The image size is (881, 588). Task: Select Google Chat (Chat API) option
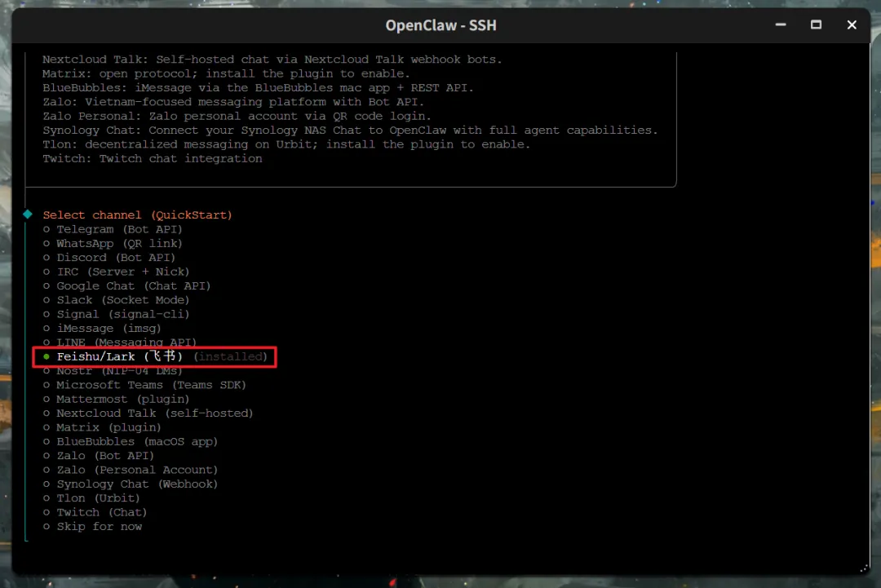127,286
